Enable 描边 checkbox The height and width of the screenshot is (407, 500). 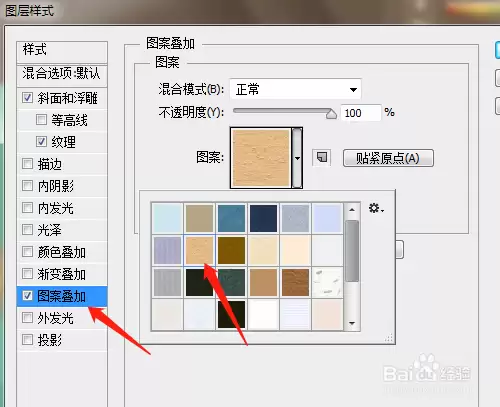coord(27,164)
